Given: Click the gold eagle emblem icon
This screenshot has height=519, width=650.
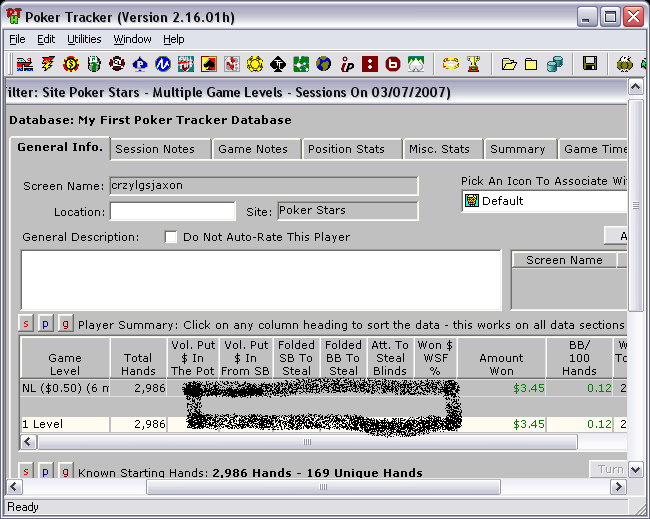Looking at the screenshot, I should coord(625,64).
